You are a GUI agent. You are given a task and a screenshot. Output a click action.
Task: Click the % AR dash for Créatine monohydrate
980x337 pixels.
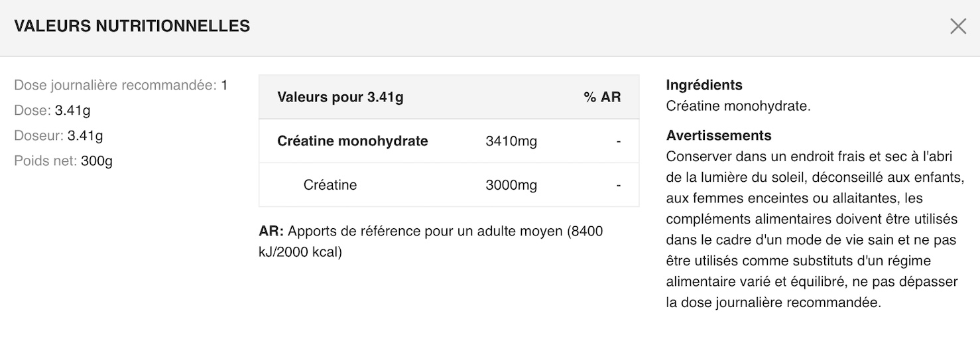tap(618, 141)
